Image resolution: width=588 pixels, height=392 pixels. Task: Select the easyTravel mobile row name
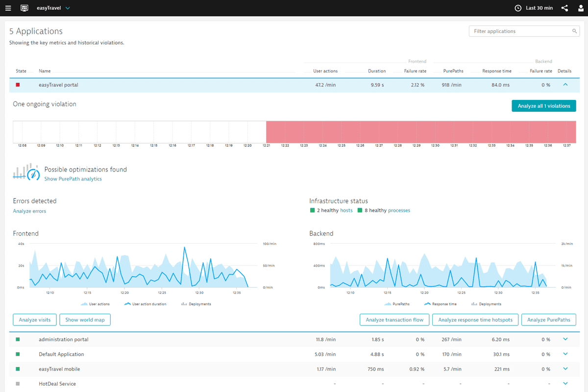pos(59,368)
